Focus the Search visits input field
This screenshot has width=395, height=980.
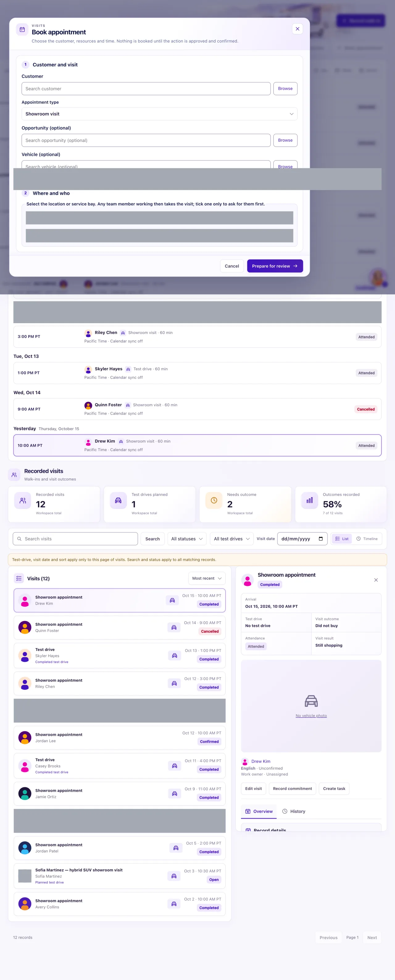[75, 539]
